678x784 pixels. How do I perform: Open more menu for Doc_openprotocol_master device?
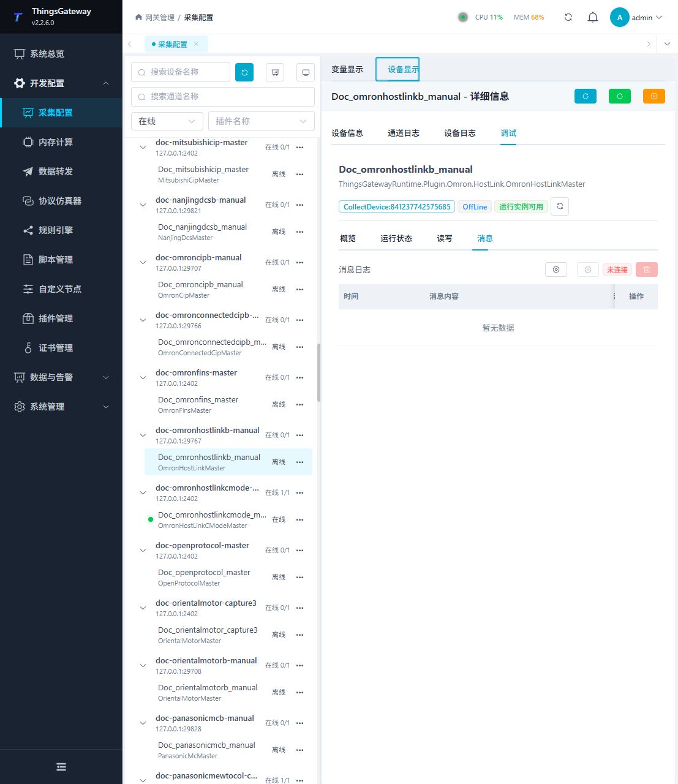click(x=300, y=577)
